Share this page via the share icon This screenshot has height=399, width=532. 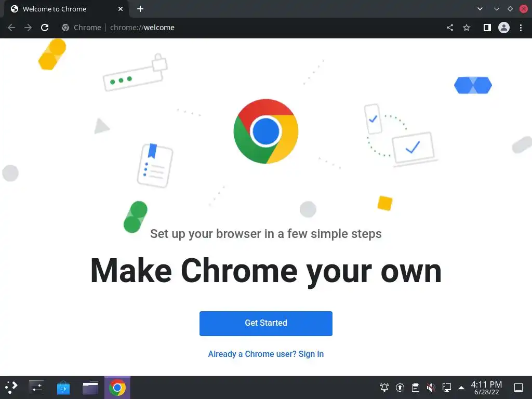tap(450, 28)
